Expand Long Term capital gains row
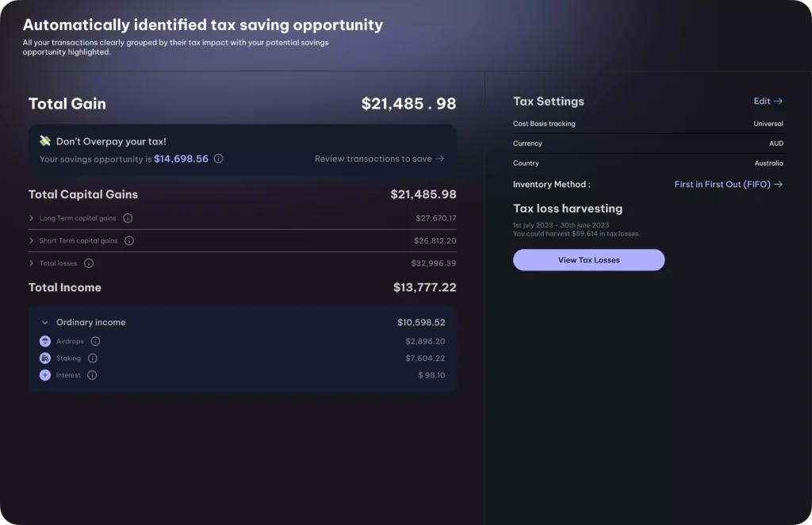The height and width of the screenshot is (525, 812). coord(32,218)
